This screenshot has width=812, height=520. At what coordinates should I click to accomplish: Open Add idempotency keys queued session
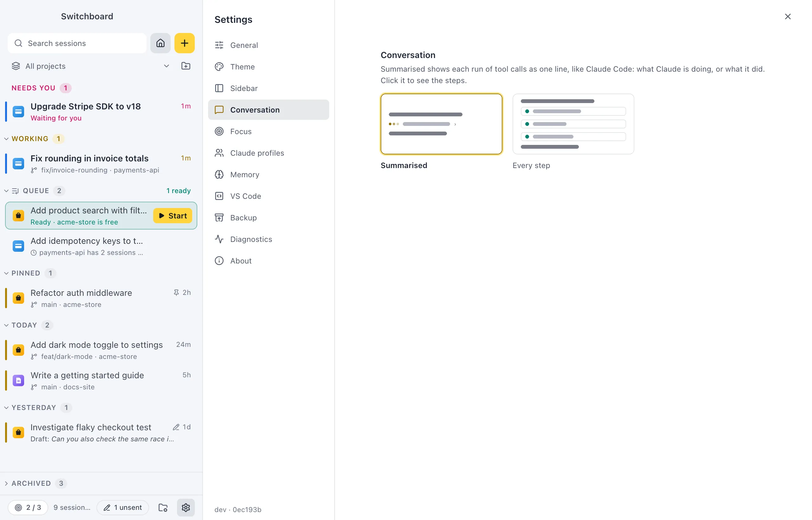click(101, 246)
